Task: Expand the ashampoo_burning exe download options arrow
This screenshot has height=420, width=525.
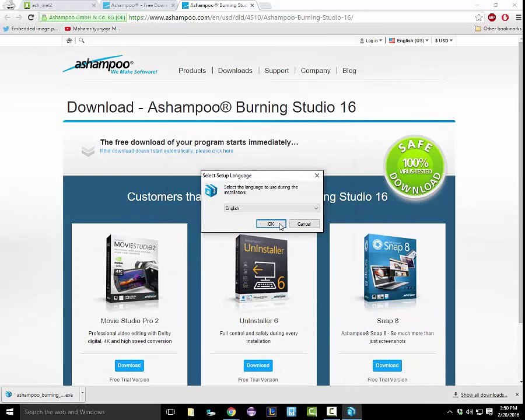Action: click(x=82, y=394)
